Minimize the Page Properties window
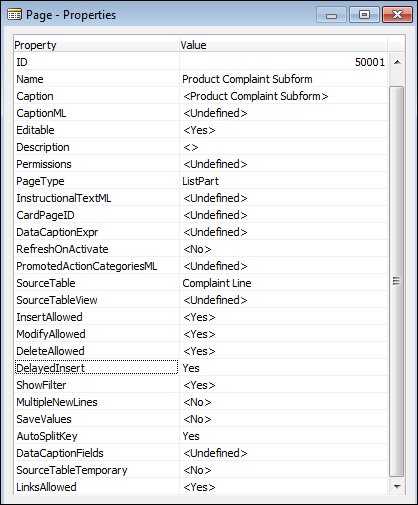This screenshot has width=418, height=505. click(331, 15)
